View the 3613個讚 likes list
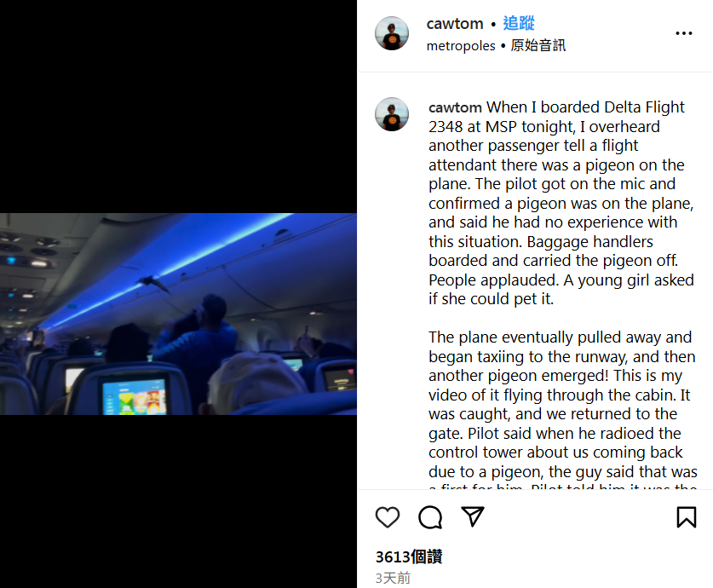Image resolution: width=713 pixels, height=588 pixels. pyautogui.click(x=409, y=556)
